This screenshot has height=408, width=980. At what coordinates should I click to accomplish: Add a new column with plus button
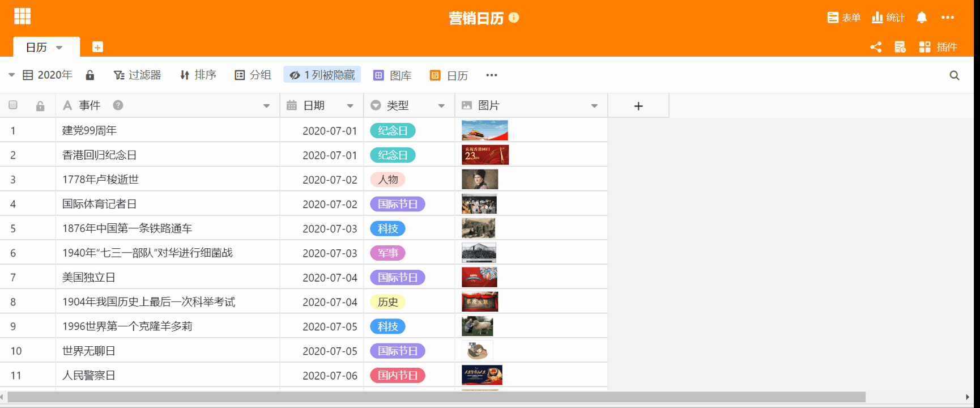click(638, 106)
